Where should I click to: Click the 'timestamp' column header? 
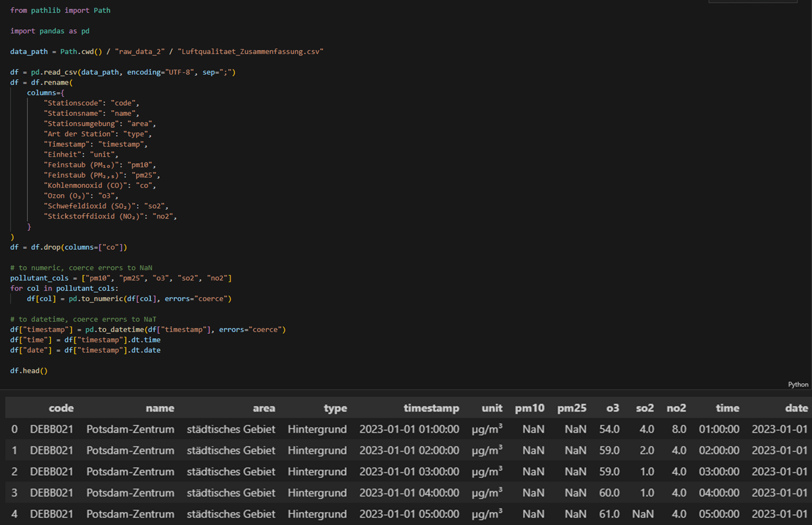[431, 408]
